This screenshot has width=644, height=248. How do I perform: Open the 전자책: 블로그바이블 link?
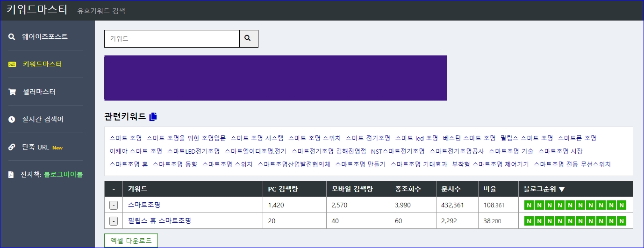coord(51,174)
